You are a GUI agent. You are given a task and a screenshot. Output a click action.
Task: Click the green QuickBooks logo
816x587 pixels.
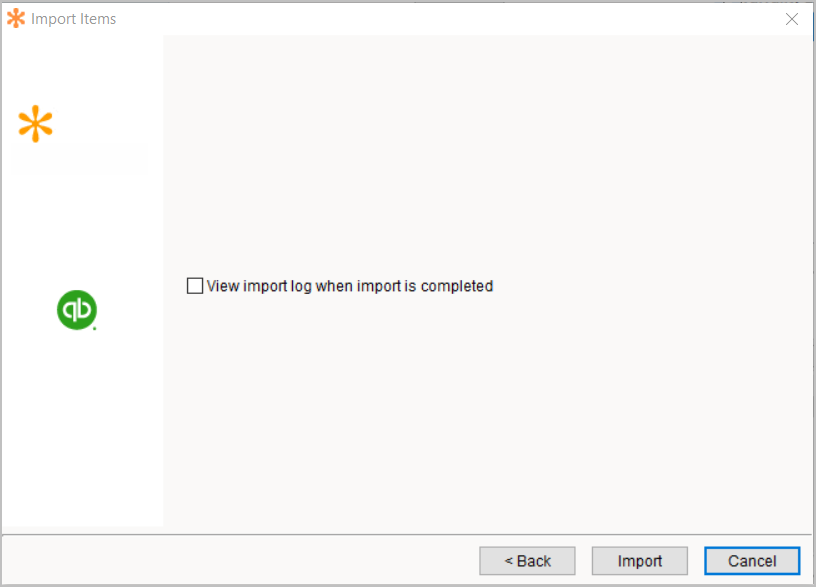tap(76, 310)
